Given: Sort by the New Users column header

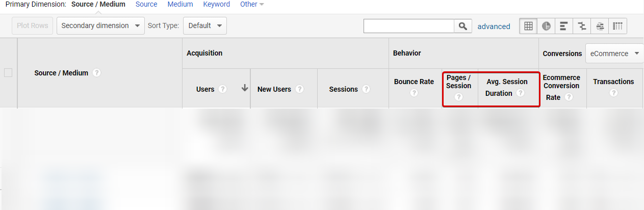Looking at the screenshot, I should 274,89.
